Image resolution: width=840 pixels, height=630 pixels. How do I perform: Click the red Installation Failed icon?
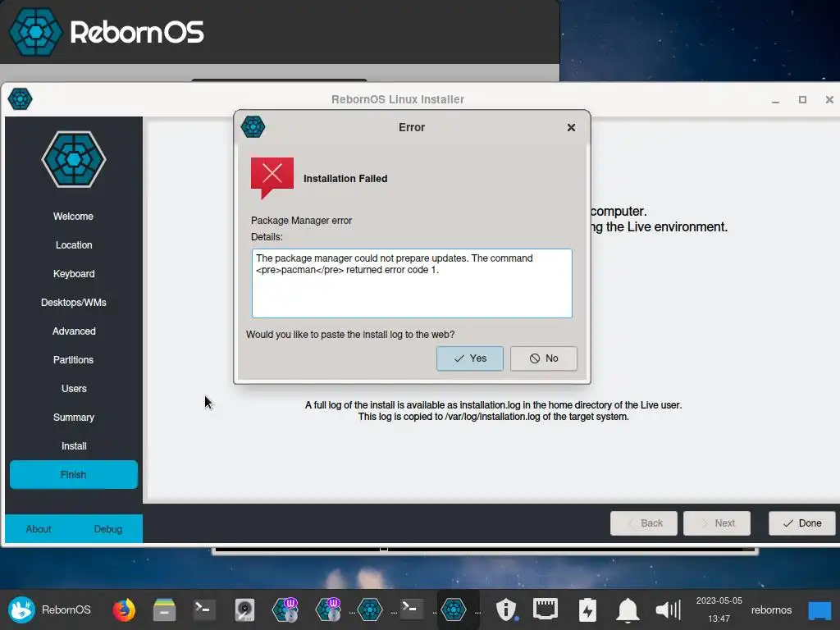(x=272, y=177)
